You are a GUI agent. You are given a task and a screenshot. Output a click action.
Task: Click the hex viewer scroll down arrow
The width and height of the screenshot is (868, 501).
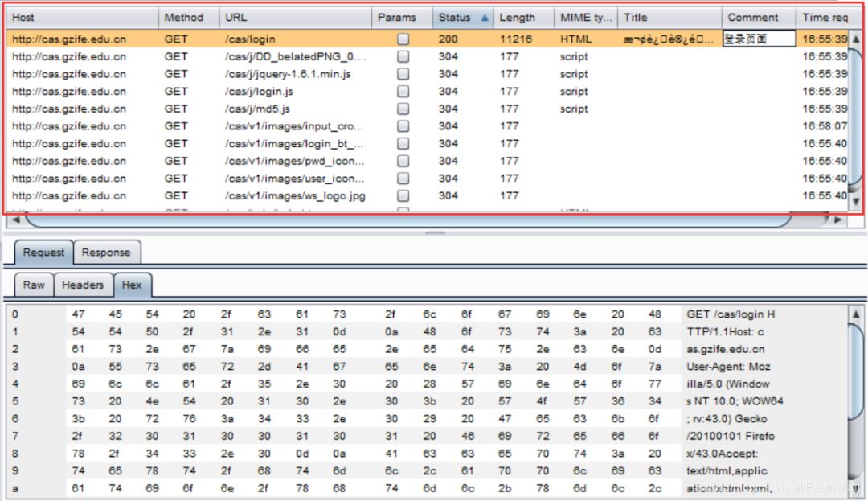[855, 487]
